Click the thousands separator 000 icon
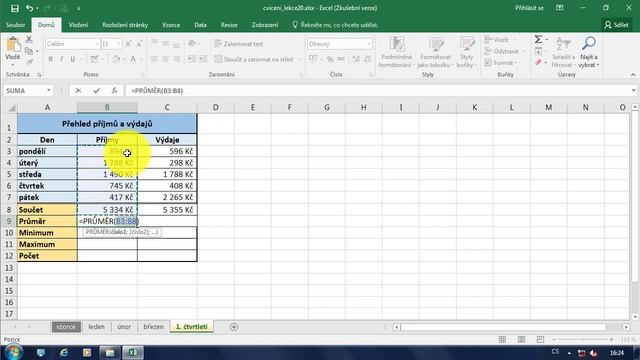Screen dimensions: 640x360 tap(341, 59)
